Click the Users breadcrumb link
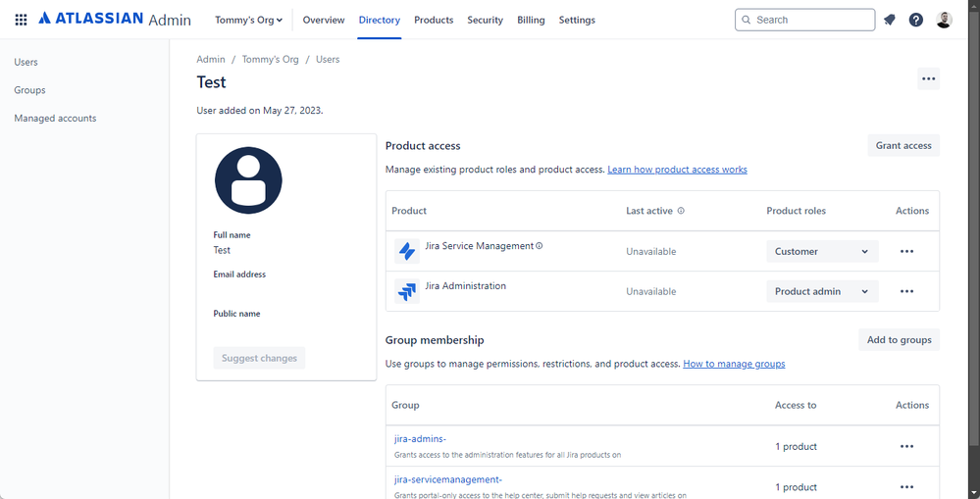The height and width of the screenshot is (499, 980). pyautogui.click(x=328, y=60)
